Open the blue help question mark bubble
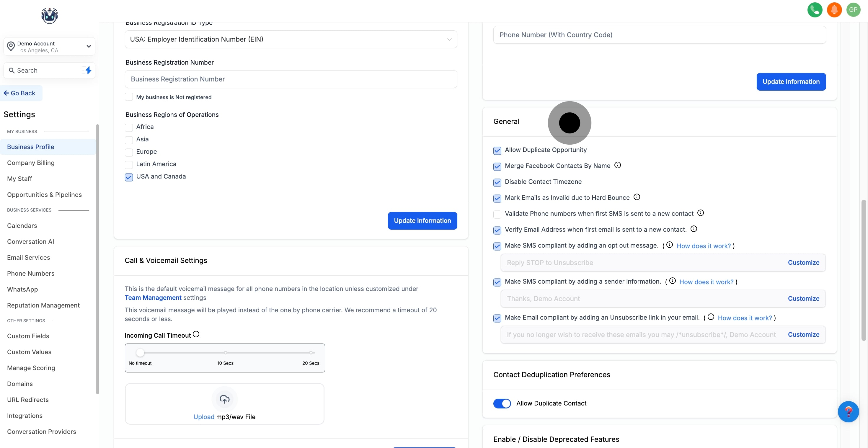868x448 pixels. pos(848,412)
